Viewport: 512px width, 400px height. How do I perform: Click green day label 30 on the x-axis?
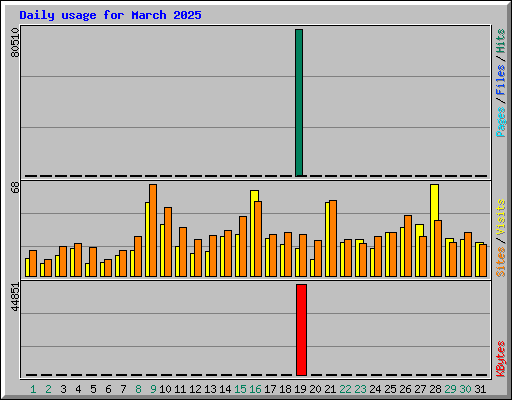(x=465, y=389)
